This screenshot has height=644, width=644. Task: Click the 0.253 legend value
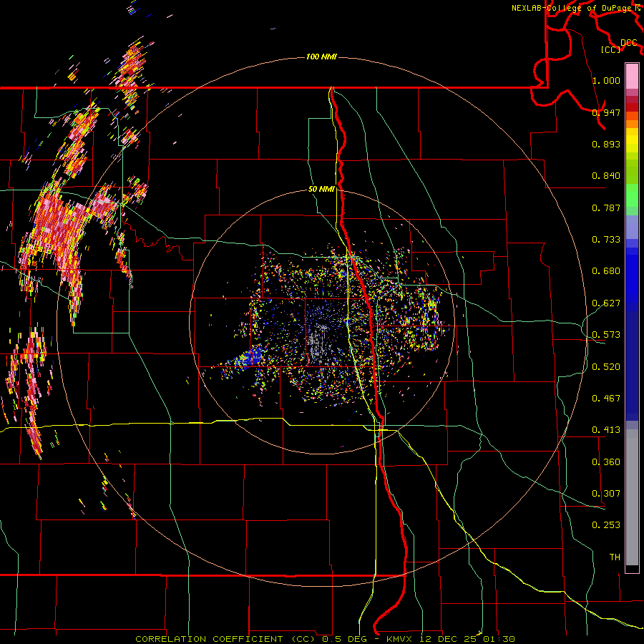click(x=606, y=525)
